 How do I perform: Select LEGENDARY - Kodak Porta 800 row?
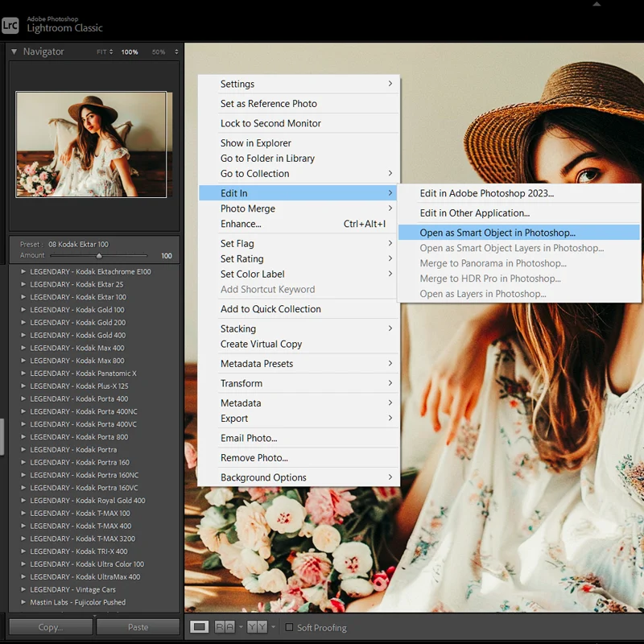(x=94, y=437)
